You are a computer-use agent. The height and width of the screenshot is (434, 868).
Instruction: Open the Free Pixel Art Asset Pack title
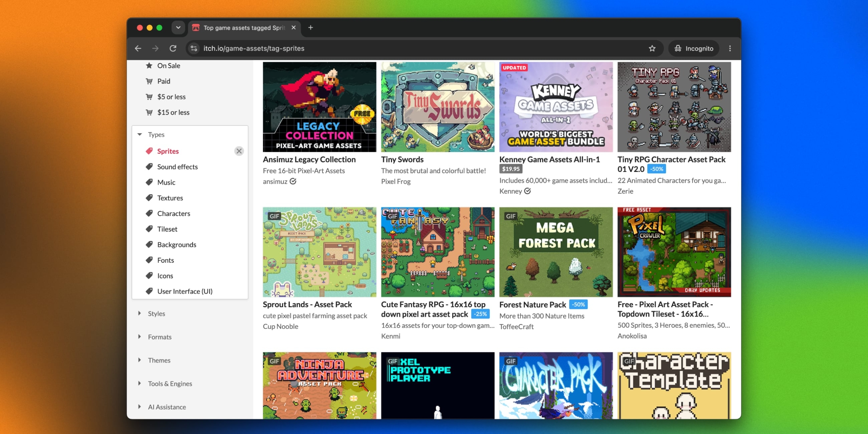665,310
